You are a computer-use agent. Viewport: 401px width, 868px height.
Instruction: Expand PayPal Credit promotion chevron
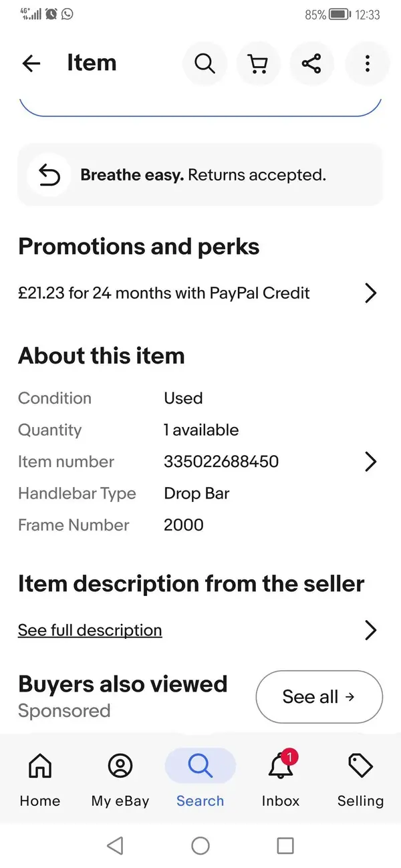(x=371, y=293)
